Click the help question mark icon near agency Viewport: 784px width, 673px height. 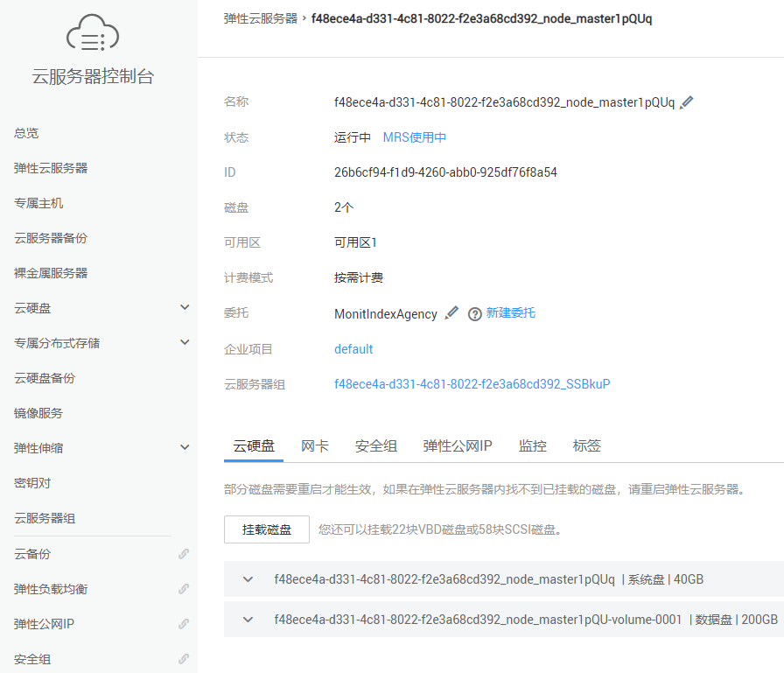pyautogui.click(x=475, y=314)
